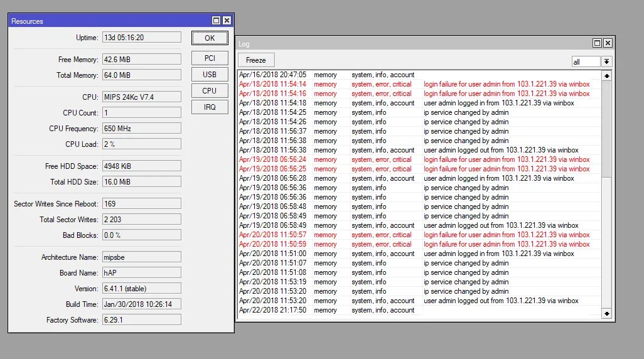Click the Total HDD Size field 16.0 MiB
Image resolution: width=644 pixels, height=359 pixels.
tap(142, 181)
